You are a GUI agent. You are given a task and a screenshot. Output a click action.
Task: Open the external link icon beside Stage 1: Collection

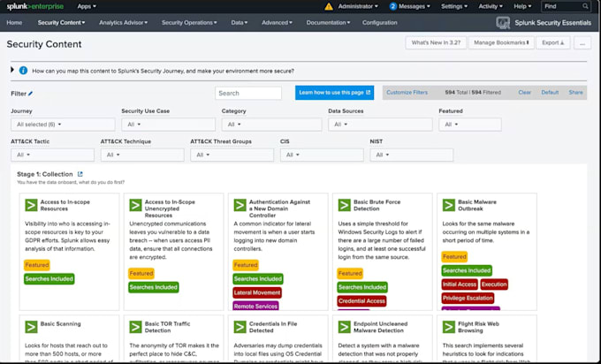pyautogui.click(x=80, y=174)
